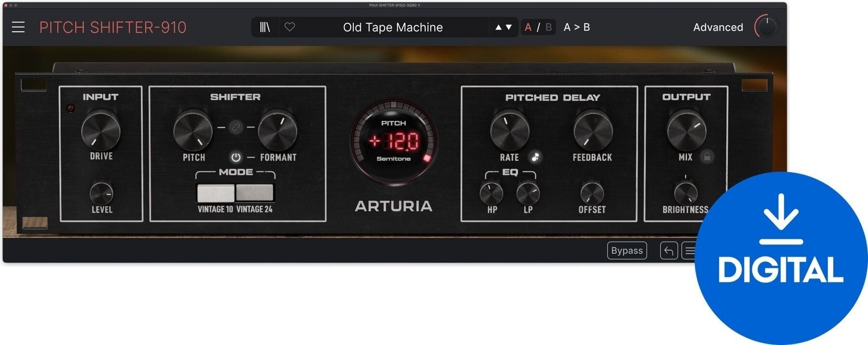This screenshot has height=345, width=868.
Task: Toggle the pitch-formant link icon
Action: tap(235, 127)
